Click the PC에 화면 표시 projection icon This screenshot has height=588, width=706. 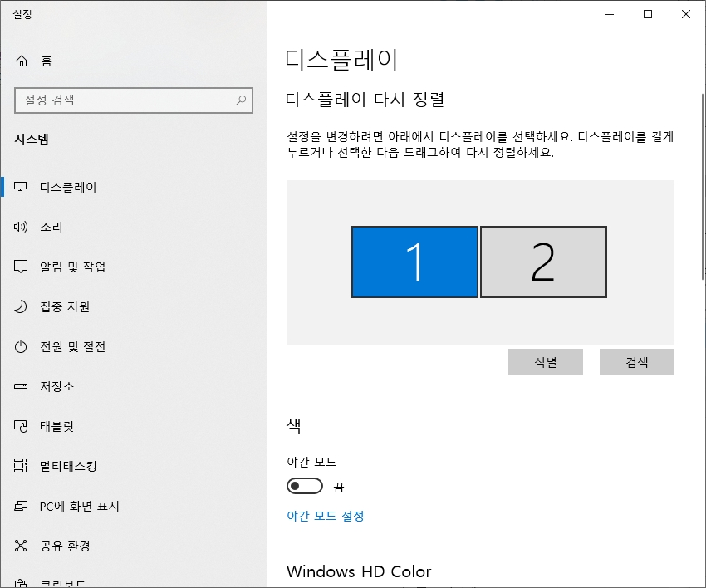tap(21, 506)
